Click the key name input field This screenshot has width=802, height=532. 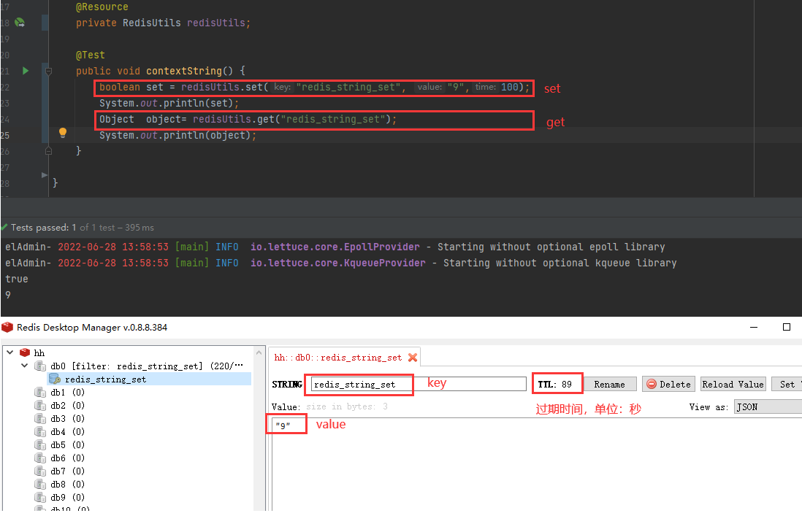coord(418,384)
